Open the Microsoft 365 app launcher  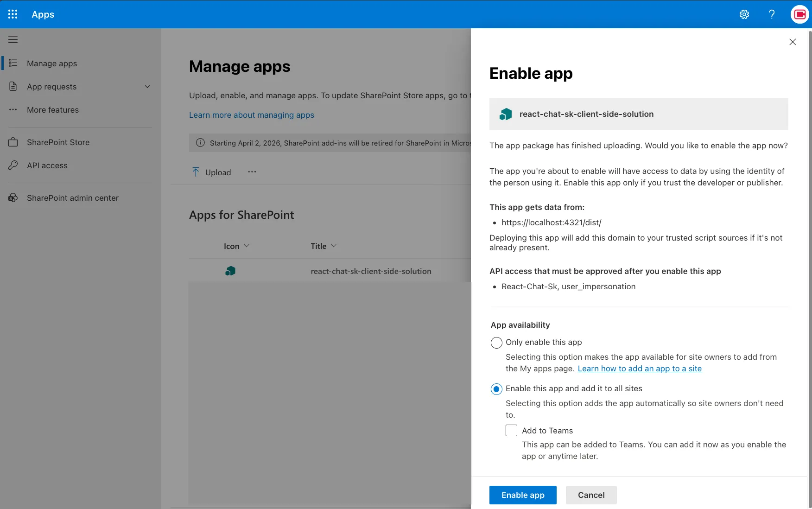pos(13,14)
